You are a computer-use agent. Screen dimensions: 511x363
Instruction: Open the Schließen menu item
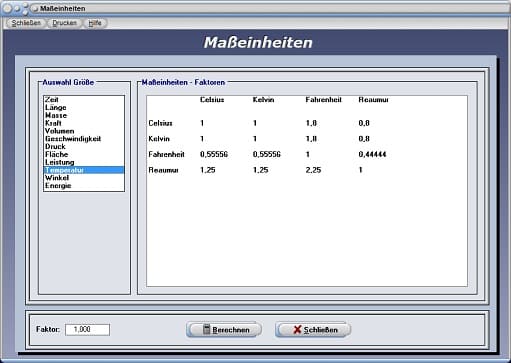pos(26,23)
